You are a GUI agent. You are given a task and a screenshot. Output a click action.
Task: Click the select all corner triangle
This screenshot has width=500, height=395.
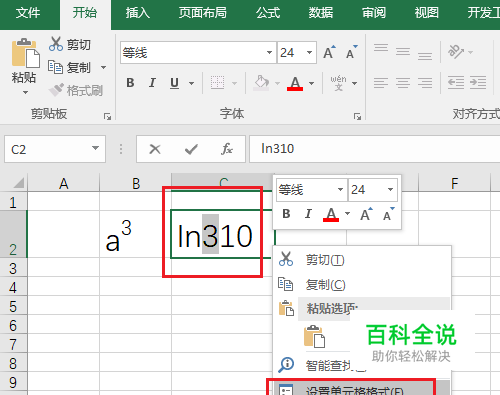point(19,183)
